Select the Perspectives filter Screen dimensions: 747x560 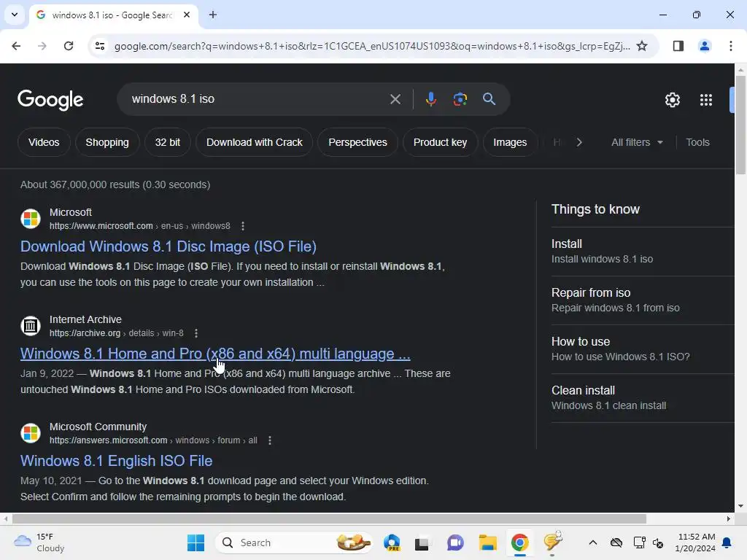[357, 142]
